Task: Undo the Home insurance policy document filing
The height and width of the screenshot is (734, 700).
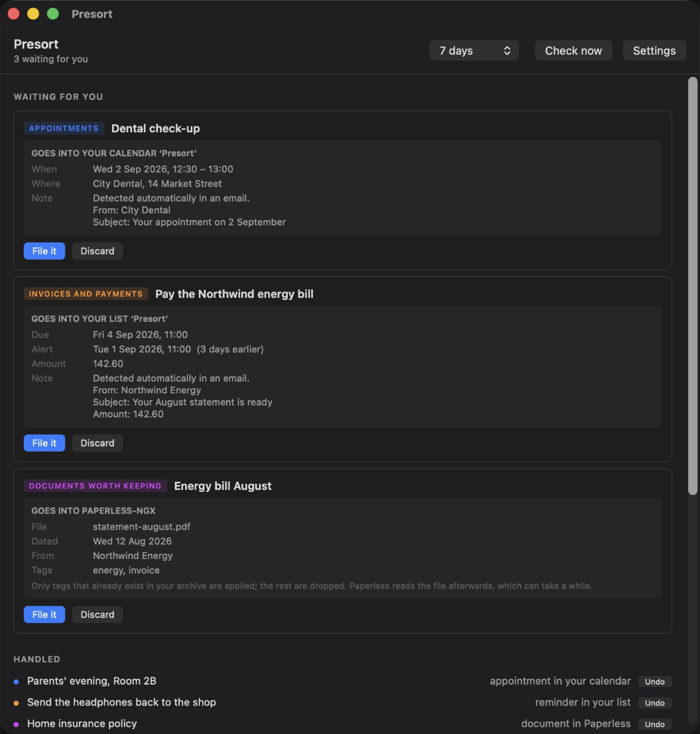Action: click(655, 724)
